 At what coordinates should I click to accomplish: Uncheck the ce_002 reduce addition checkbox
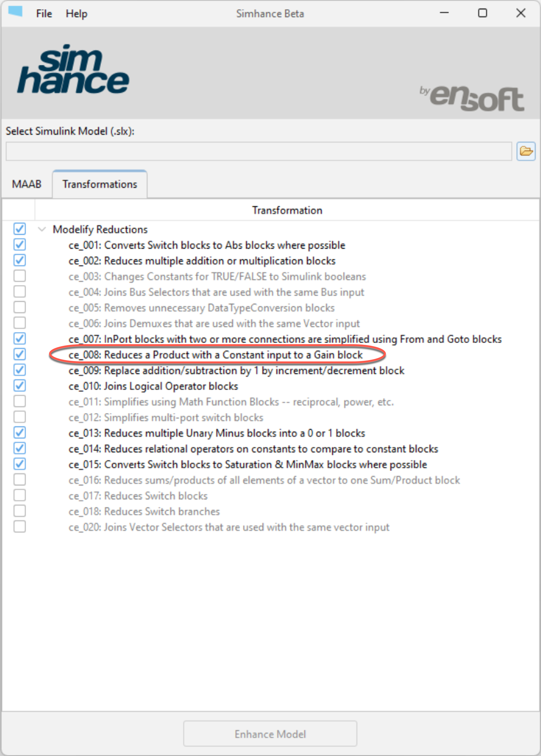click(x=20, y=260)
